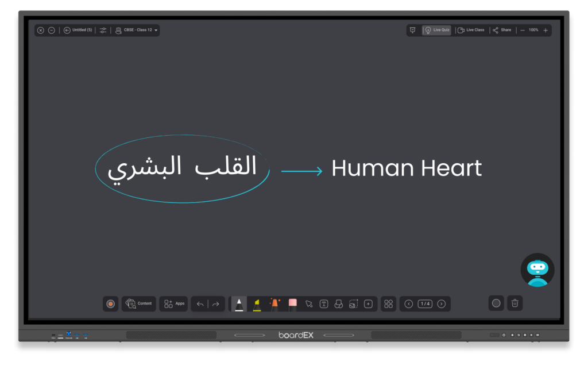This screenshot has width=588, height=365.
Task: Open the Content library
Action: pos(138,303)
